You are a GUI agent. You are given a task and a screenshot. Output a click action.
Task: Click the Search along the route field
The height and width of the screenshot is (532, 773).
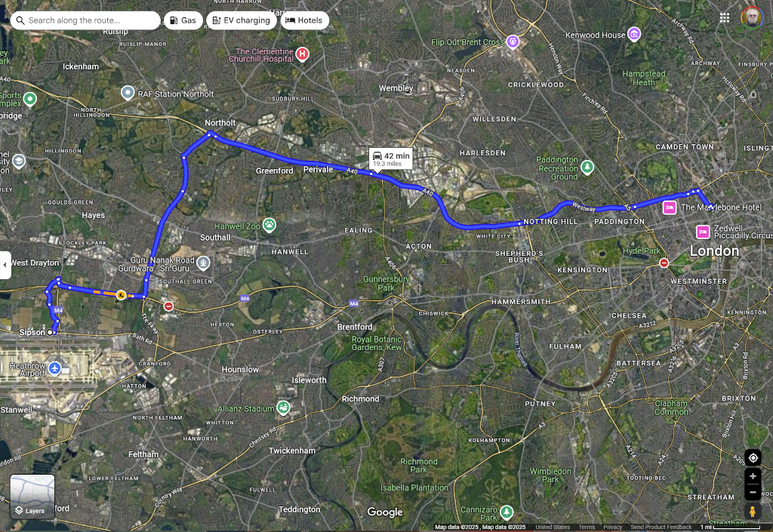point(85,20)
